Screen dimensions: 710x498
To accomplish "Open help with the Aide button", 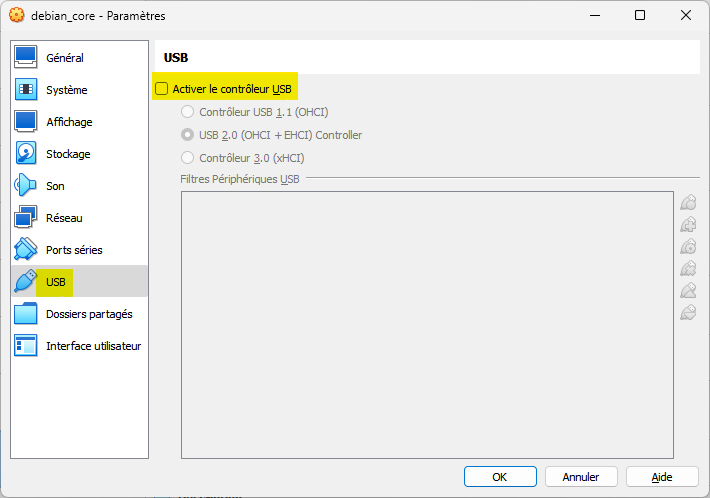I will tap(662, 477).
